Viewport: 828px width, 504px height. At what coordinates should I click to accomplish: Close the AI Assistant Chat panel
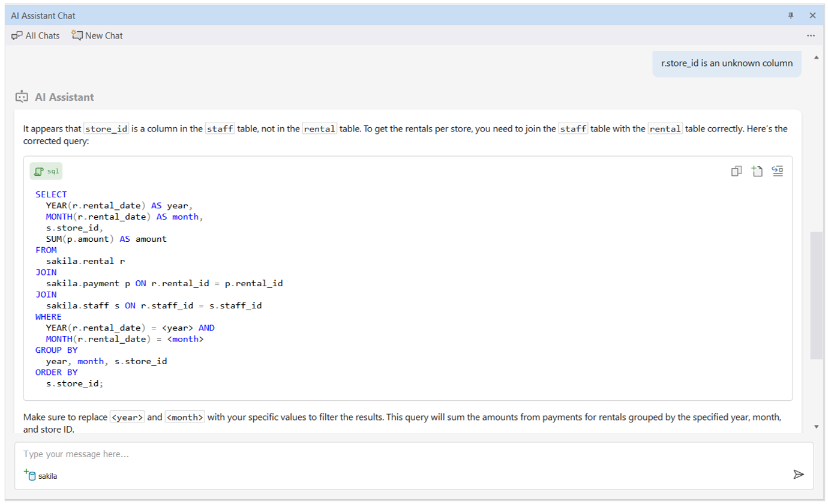coord(812,16)
